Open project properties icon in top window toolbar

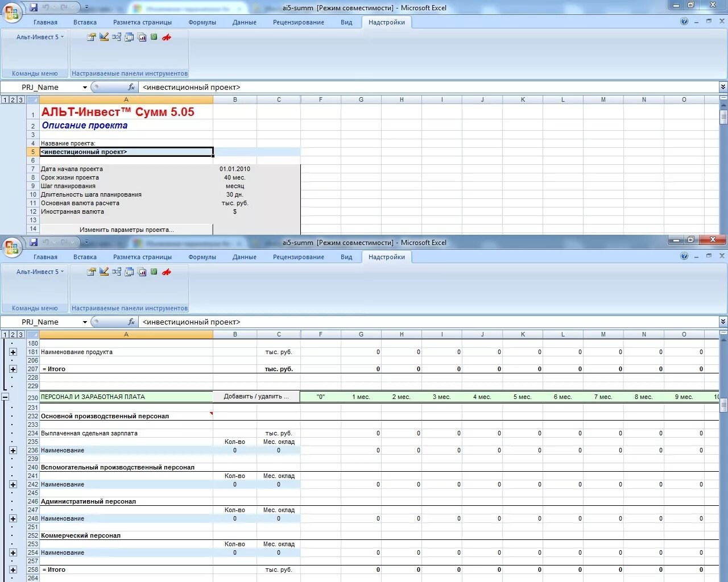(91, 37)
